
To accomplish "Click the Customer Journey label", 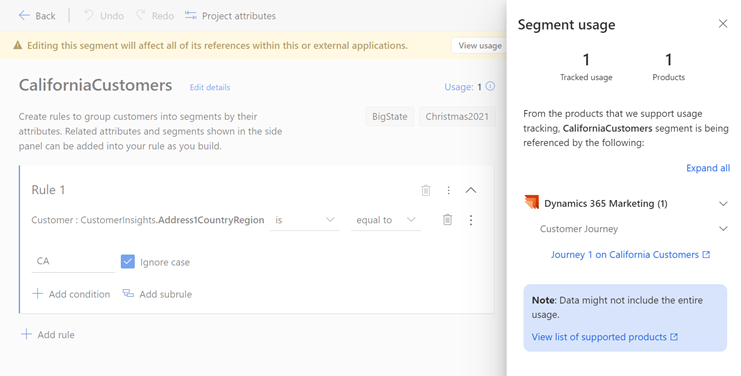I will click(579, 229).
